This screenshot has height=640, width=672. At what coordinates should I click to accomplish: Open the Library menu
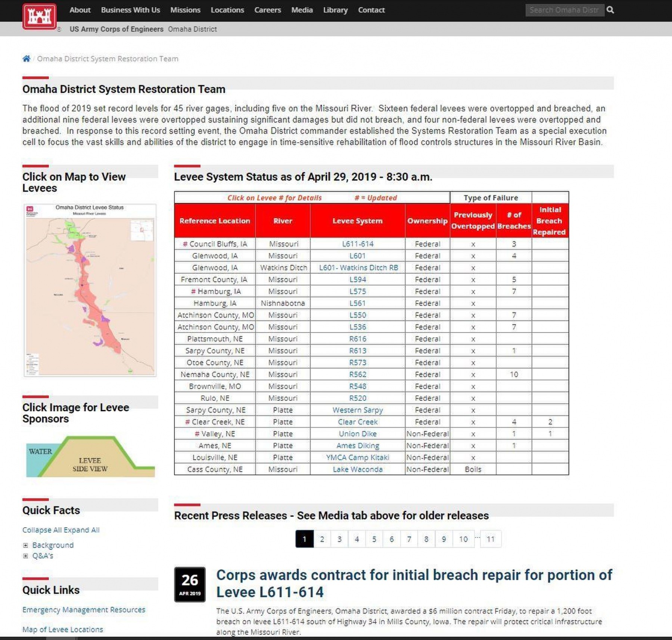coord(335,10)
